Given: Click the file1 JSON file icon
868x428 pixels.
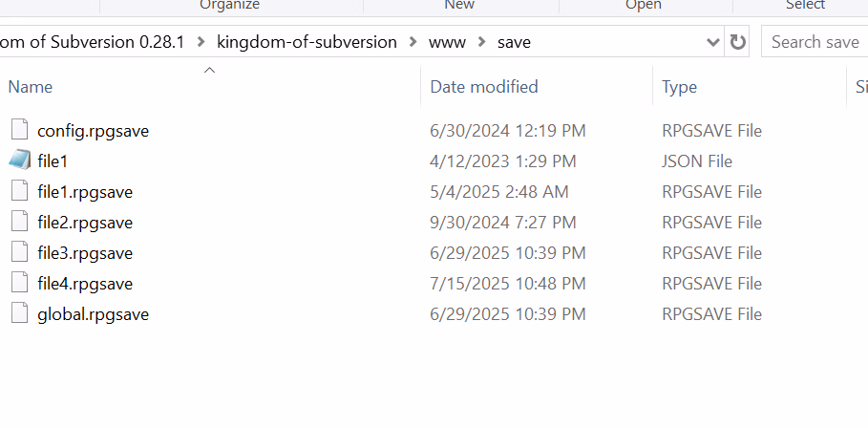Looking at the screenshot, I should tap(19, 160).
